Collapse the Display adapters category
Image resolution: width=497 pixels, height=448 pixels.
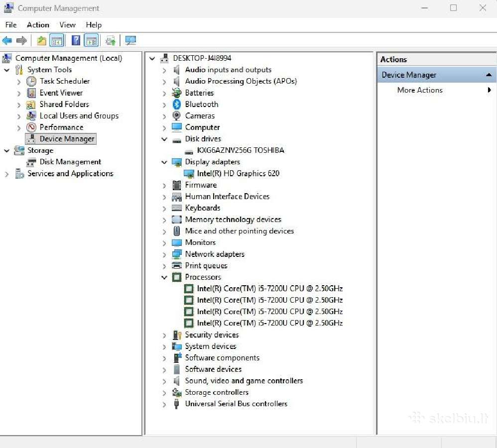click(x=164, y=162)
